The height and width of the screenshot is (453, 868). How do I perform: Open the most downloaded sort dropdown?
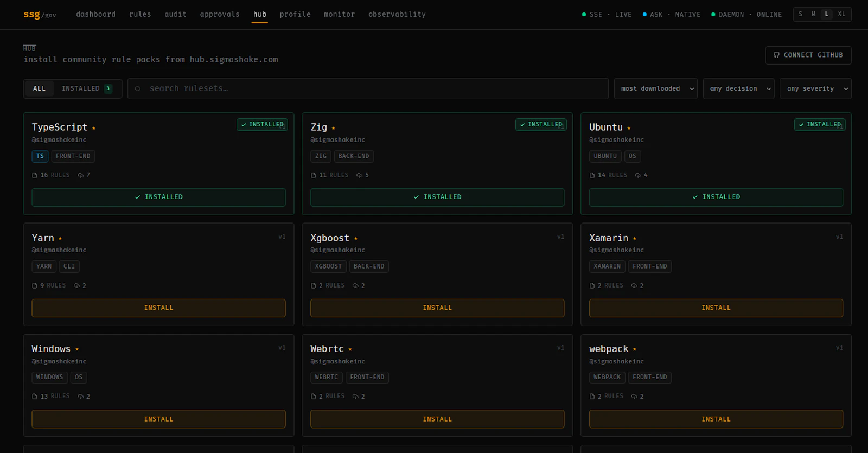[x=656, y=88]
